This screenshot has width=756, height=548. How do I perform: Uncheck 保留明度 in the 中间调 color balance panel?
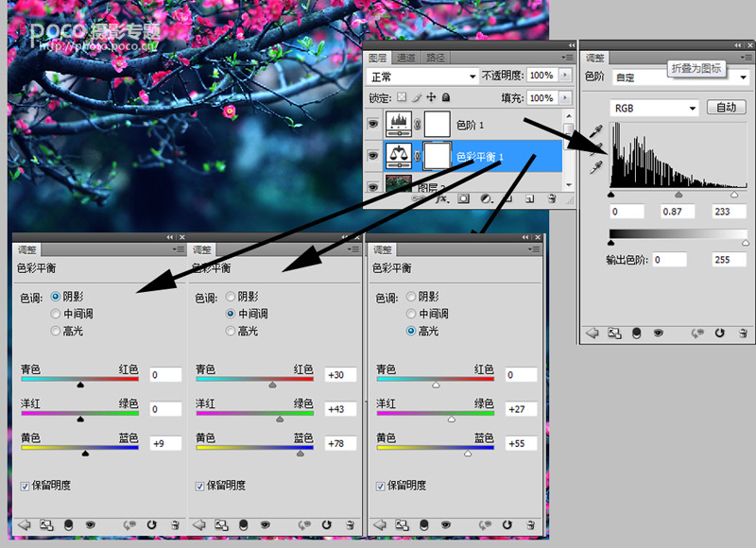199,486
